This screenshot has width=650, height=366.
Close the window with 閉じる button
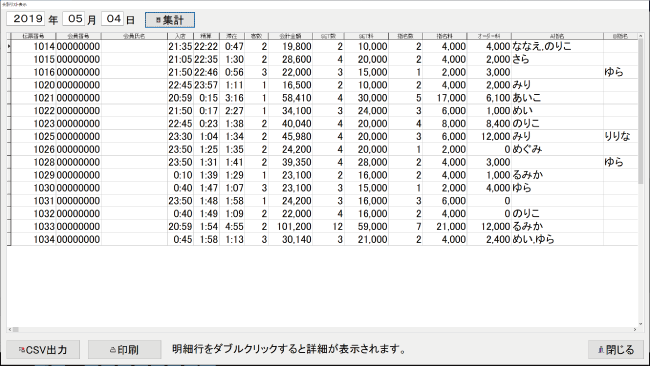coord(616,350)
